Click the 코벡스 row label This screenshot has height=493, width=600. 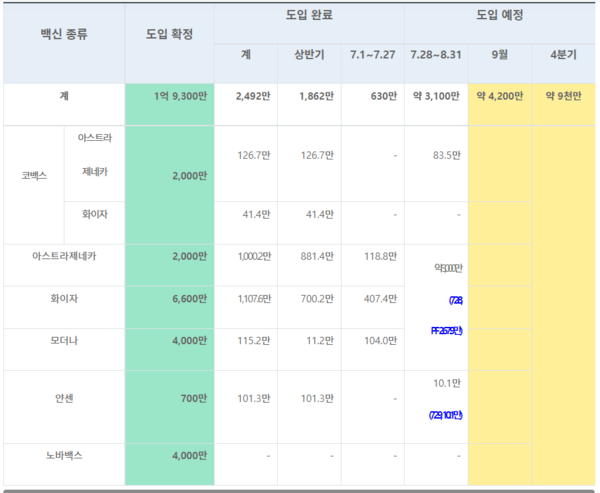pos(34,175)
